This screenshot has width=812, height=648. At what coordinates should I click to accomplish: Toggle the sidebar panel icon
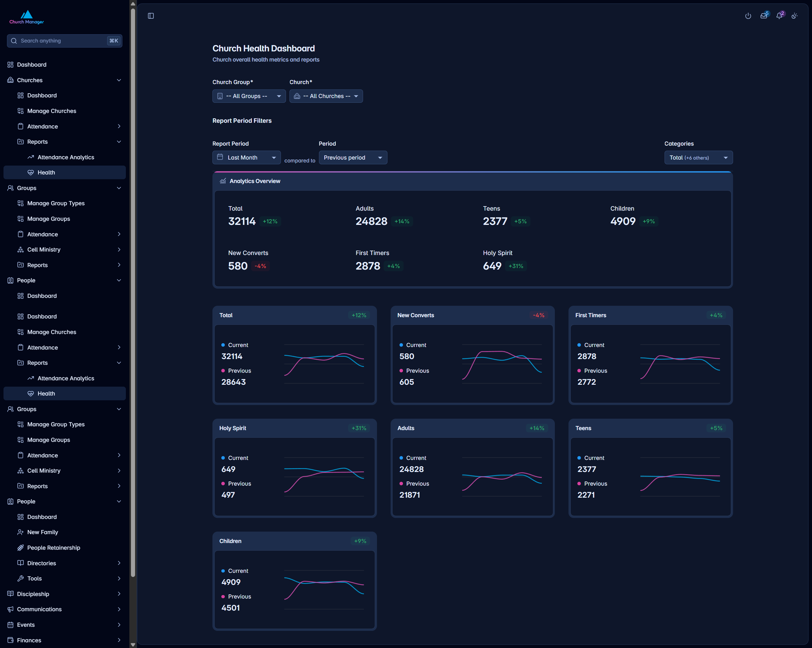pyautogui.click(x=151, y=16)
